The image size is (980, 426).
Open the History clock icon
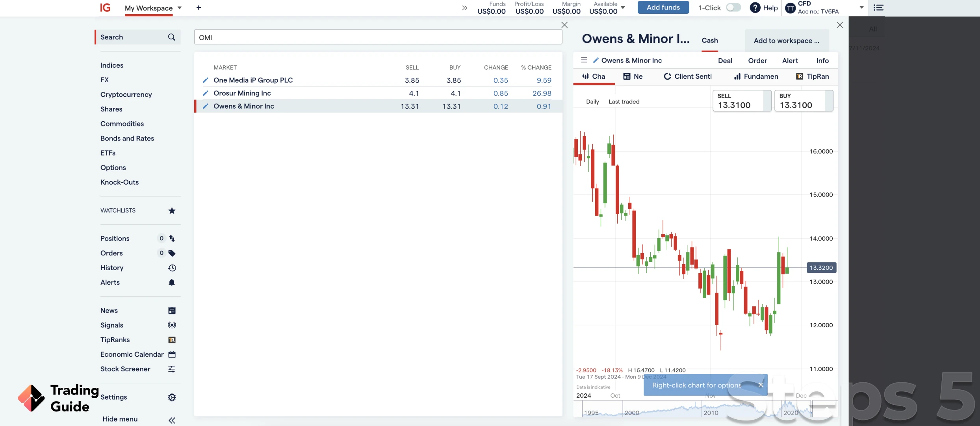tap(172, 268)
